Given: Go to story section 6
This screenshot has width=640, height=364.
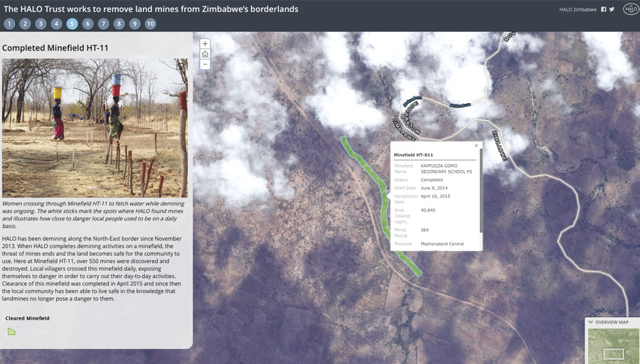Looking at the screenshot, I should coord(87,23).
